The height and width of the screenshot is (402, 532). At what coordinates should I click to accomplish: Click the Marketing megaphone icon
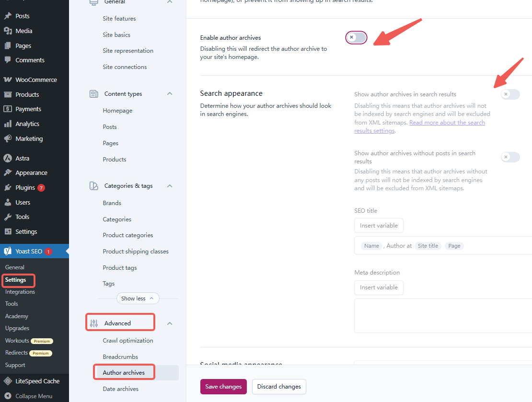8,138
